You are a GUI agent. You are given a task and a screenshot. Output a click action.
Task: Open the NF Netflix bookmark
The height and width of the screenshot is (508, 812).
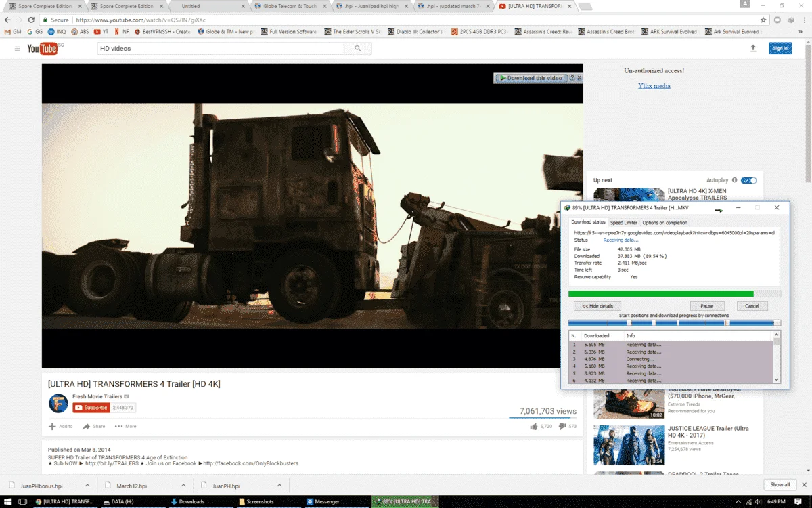pos(122,32)
